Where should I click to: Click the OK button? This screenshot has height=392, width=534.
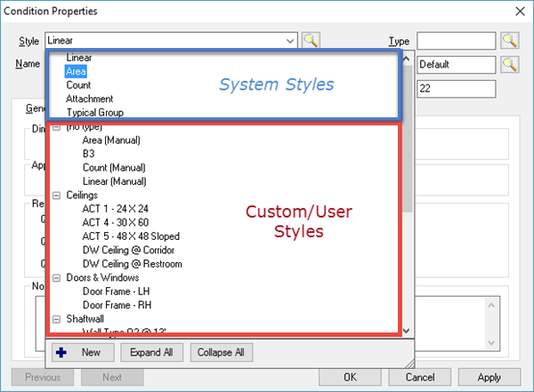pos(350,377)
